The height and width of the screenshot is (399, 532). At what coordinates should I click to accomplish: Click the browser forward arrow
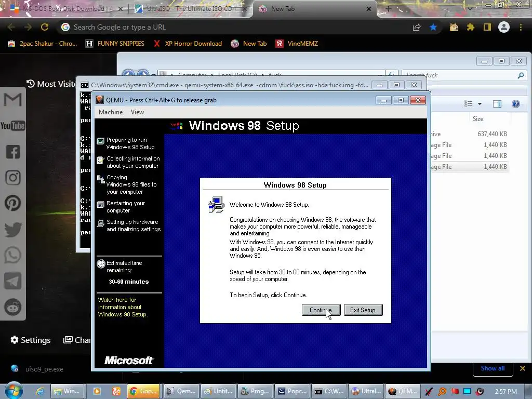tap(28, 27)
